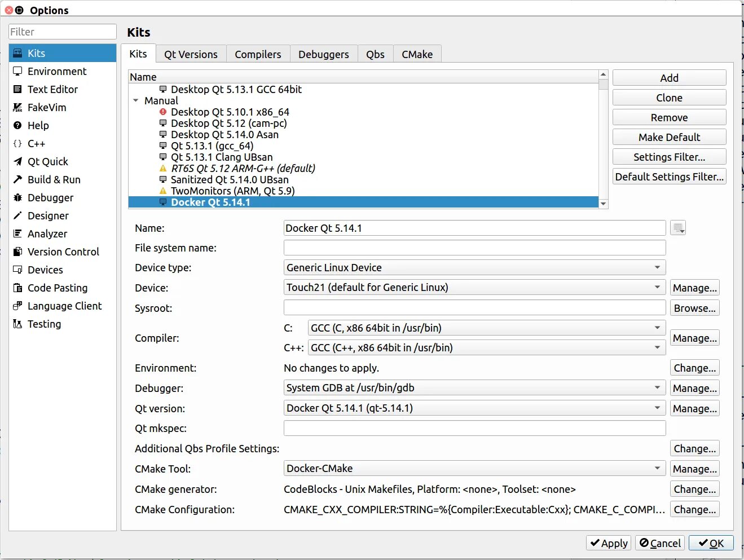This screenshot has height=560, width=744.
Task: Open the Environment settings category
Action: pyautogui.click(x=63, y=71)
